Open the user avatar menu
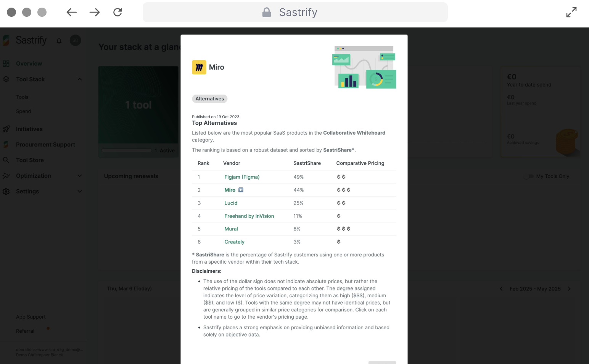Viewport: 589px width, 364px height. pyautogui.click(x=76, y=40)
